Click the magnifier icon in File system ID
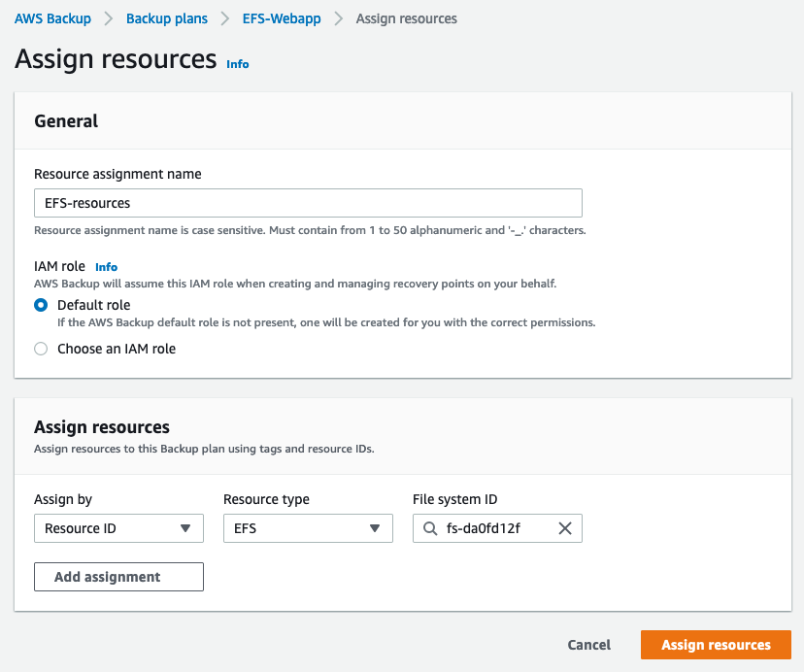The width and height of the screenshot is (804, 672). [x=430, y=529]
